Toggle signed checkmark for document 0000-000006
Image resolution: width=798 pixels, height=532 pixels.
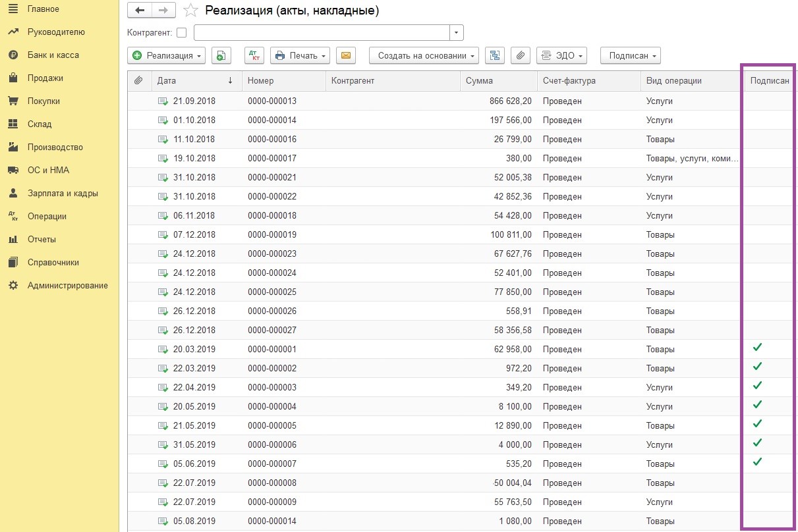757,442
